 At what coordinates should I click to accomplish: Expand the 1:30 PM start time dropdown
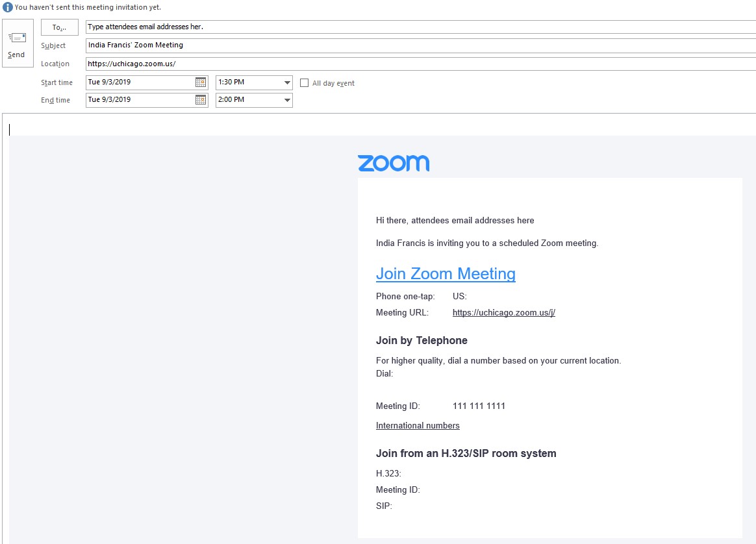[287, 82]
